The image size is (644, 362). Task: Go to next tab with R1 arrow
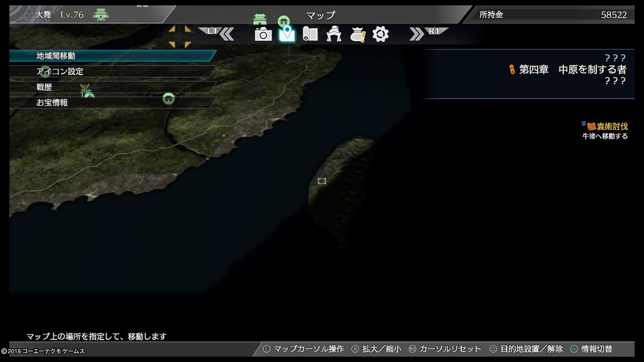pos(429,33)
